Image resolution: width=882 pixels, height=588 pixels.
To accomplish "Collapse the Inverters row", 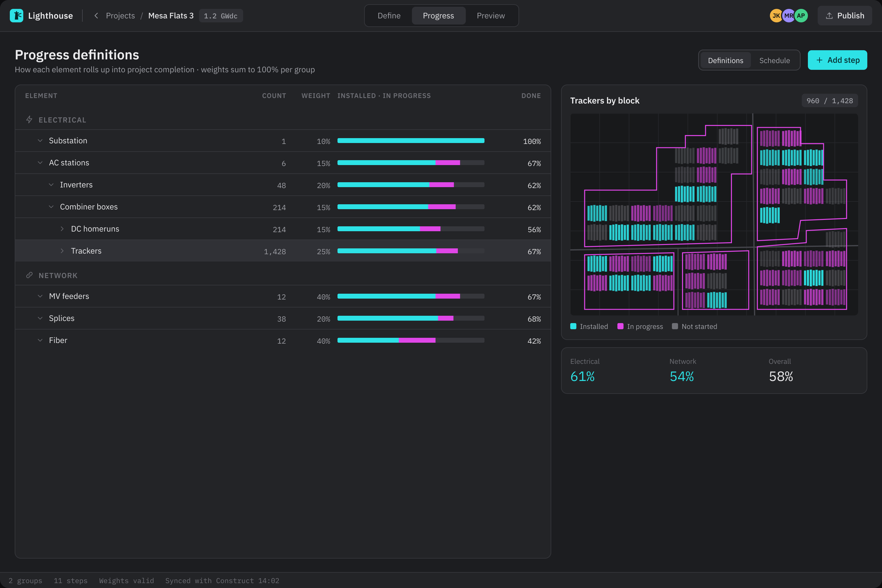I will pyautogui.click(x=51, y=185).
